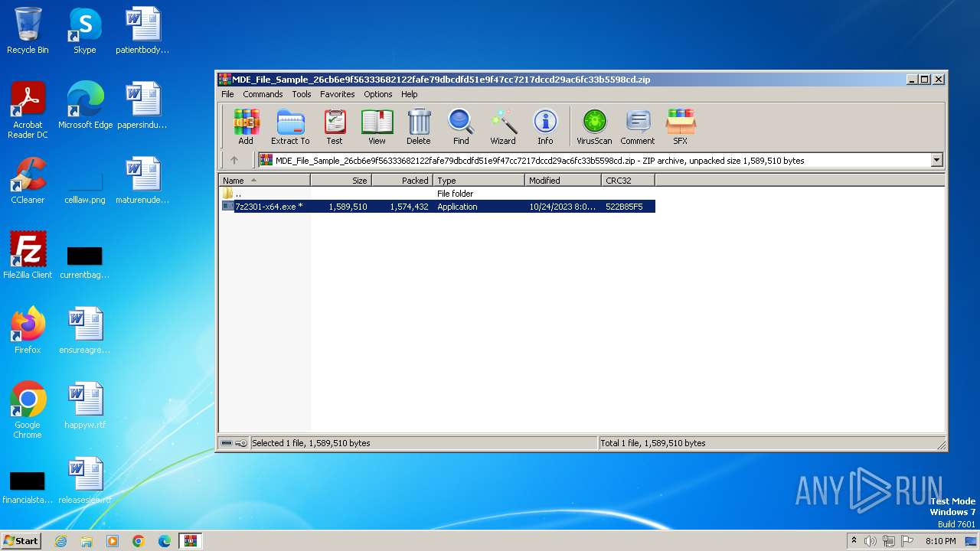The height and width of the screenshot is (551, 980).
Task: Open the View file tool
Action: click(377, 127)
